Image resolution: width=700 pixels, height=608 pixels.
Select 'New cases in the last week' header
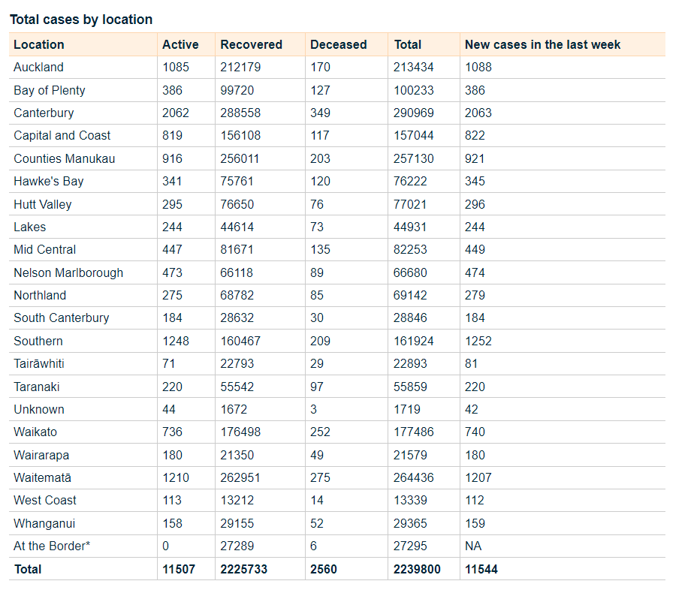coord(542,44)
